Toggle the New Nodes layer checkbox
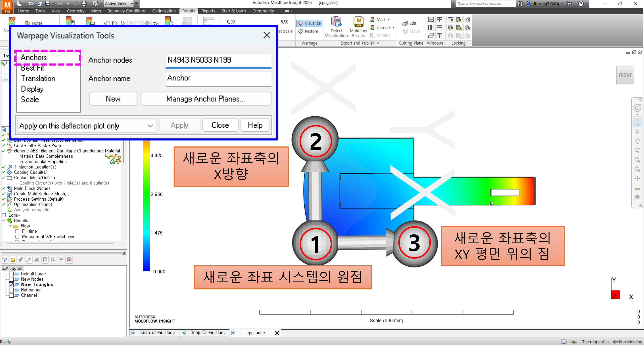Viewport: 644px width, 345px height. [11, 279]
